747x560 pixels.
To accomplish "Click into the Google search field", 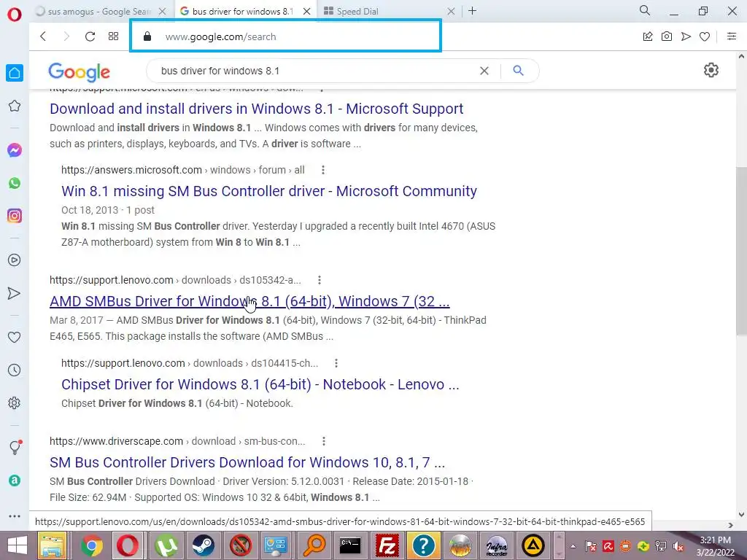I will [x=314, y=71].
